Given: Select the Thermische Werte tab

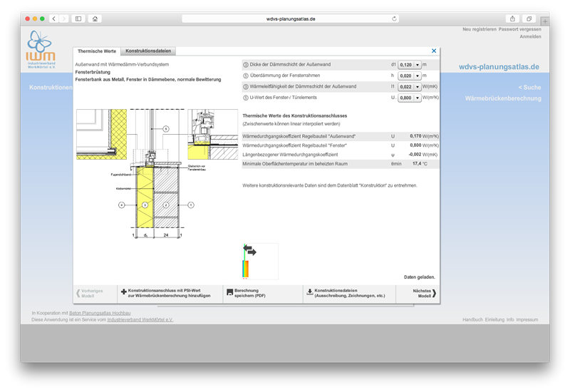Looking at the screenshot, I should 97,51.
